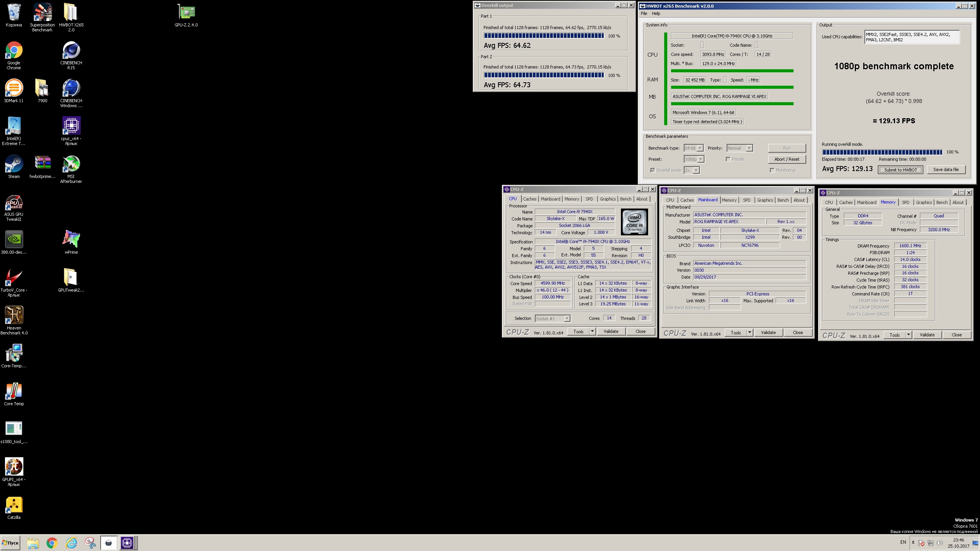Open Windows Explorer from the taskbar
The image size is (980, 551).
tap(33, 543)
